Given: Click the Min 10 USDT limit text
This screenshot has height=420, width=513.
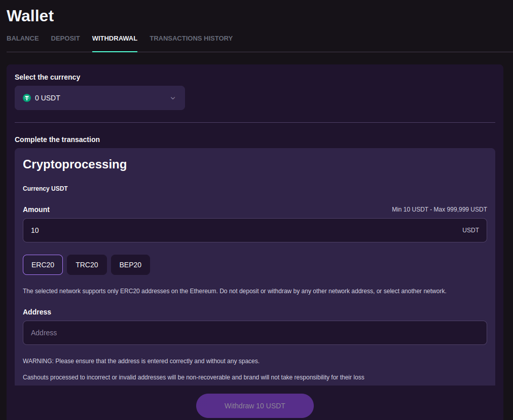Looking at the screenshot, I should pyautogui.click(x=439, y=209).
